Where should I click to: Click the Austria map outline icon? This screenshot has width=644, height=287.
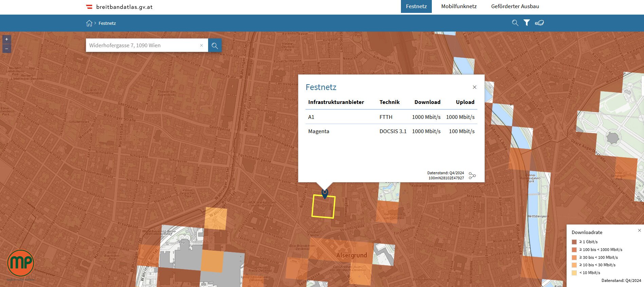[539, 23]
